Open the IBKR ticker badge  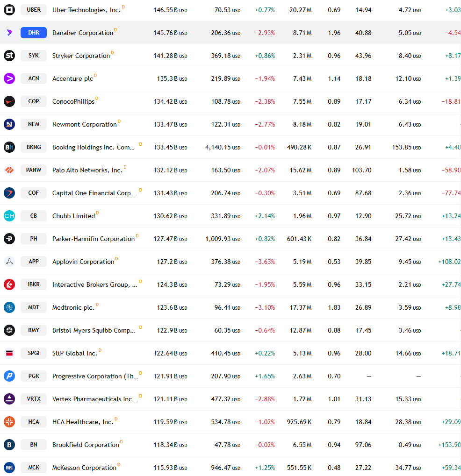pyautogui.click(x=34, y=284)
